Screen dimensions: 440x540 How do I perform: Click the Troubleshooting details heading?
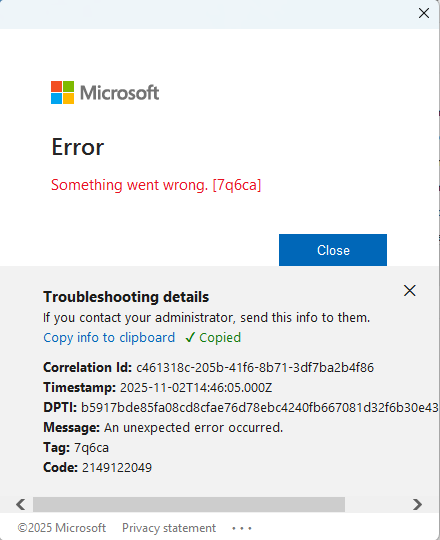[126, 297]
